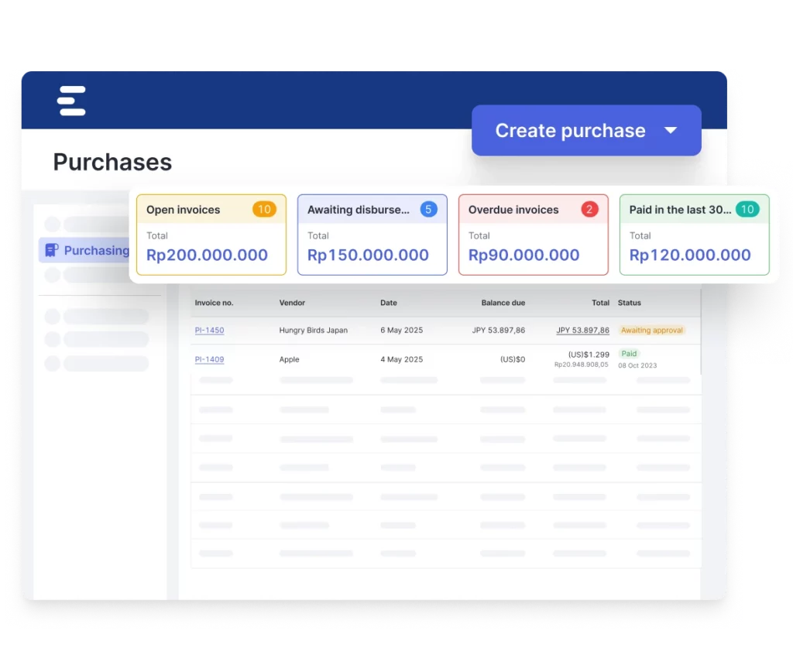The height and width of the screenshot is (672, 793).
Task: Click the Purchasing receipt icon in the sidebar
Action: pyautogui.click(x=52, y=250)
